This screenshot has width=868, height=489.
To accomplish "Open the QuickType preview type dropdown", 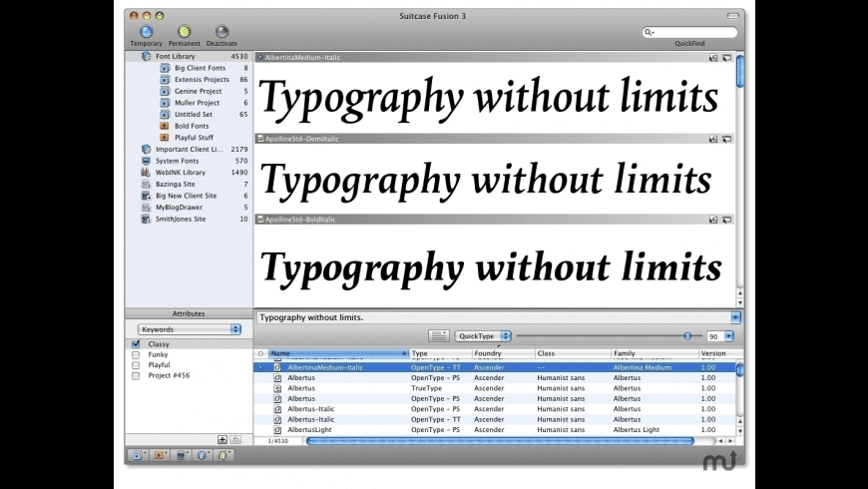I will pyautogui.click(x=483, y=336).
